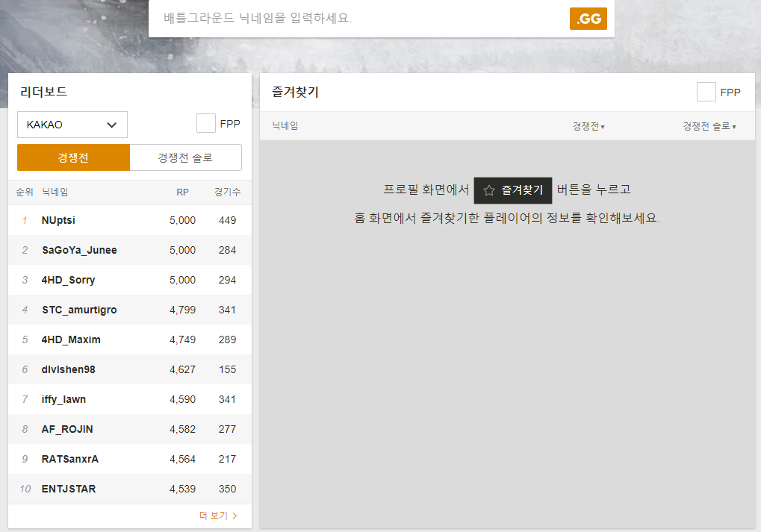Click the 경기수 column header
761x532 pixels.
(227, 192)
